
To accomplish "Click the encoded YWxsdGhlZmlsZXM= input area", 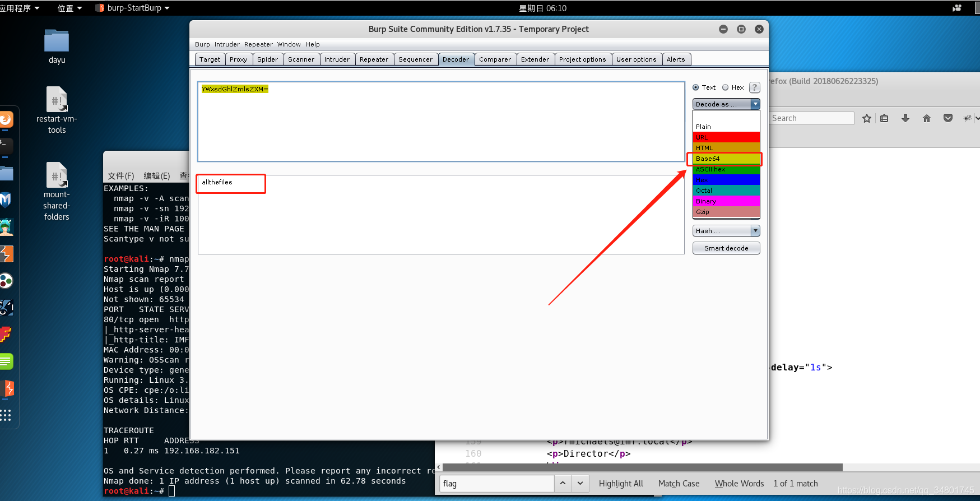I will [x=441, y=122].
